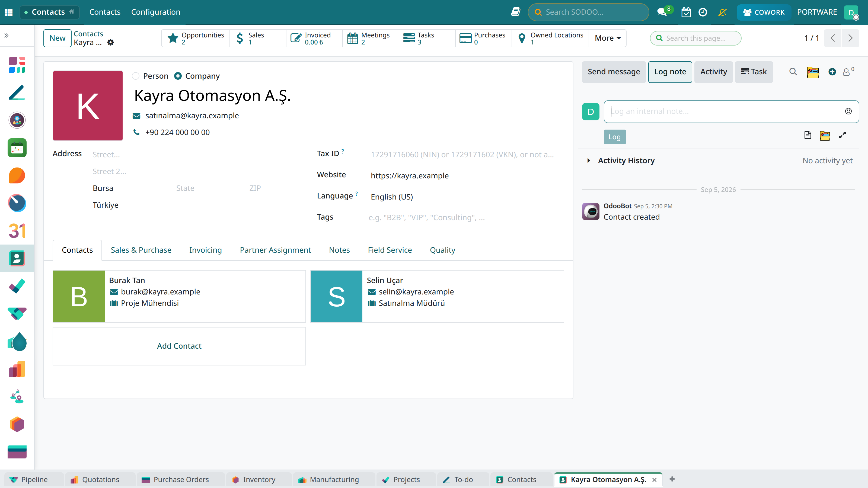Open the apps grid menu
The image size is (868, 488).
pyautogui.click(x=9, y=12)
